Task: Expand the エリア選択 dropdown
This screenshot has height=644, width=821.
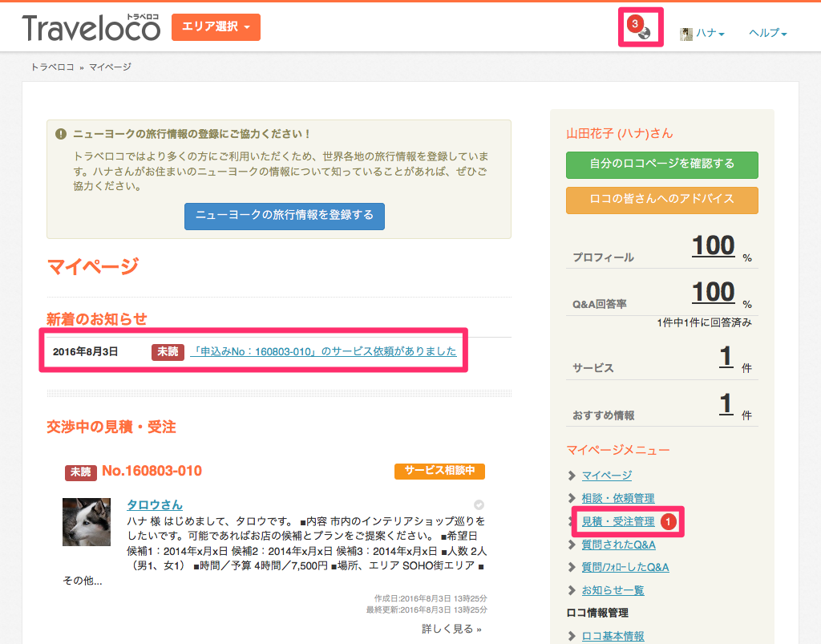Action: point(216,26)
